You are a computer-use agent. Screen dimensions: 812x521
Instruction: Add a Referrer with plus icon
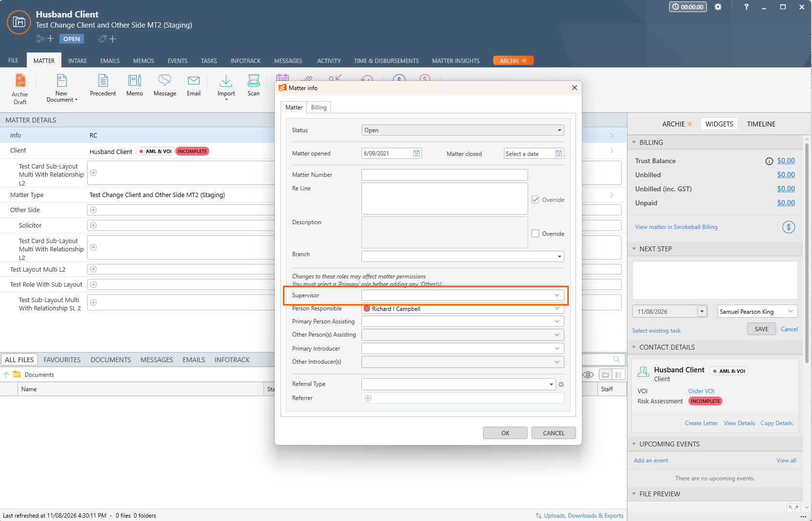(x=368, y=398)
